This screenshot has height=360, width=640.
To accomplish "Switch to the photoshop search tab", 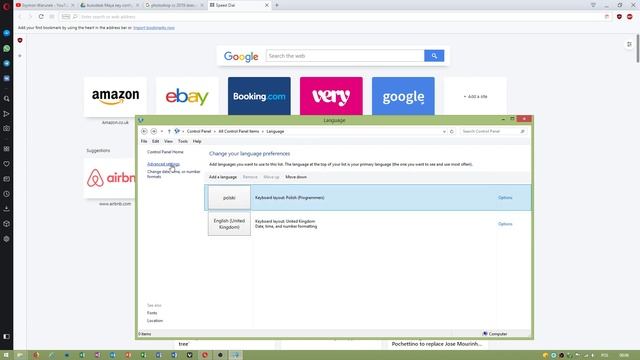I will 174,5.
